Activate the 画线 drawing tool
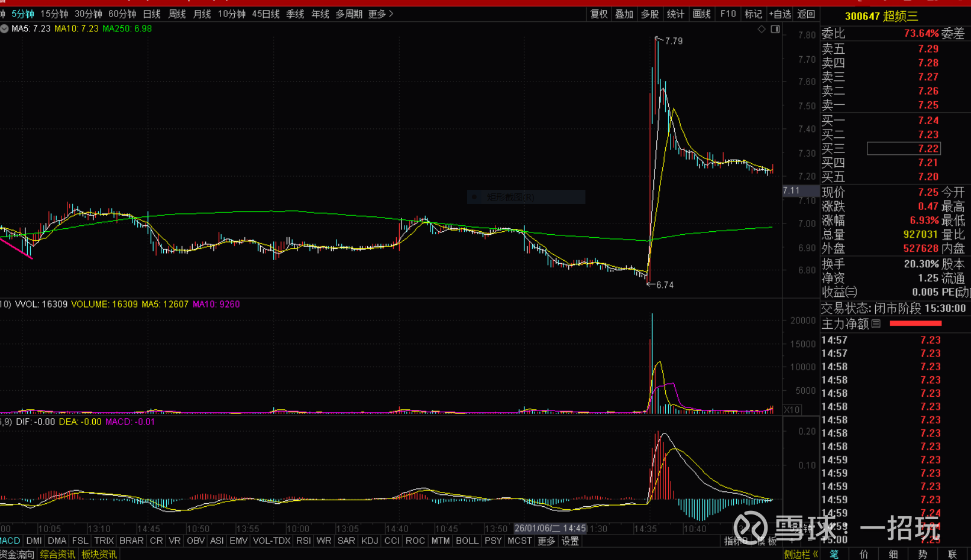The image size is (971, 560). click(x=702, y=14)
